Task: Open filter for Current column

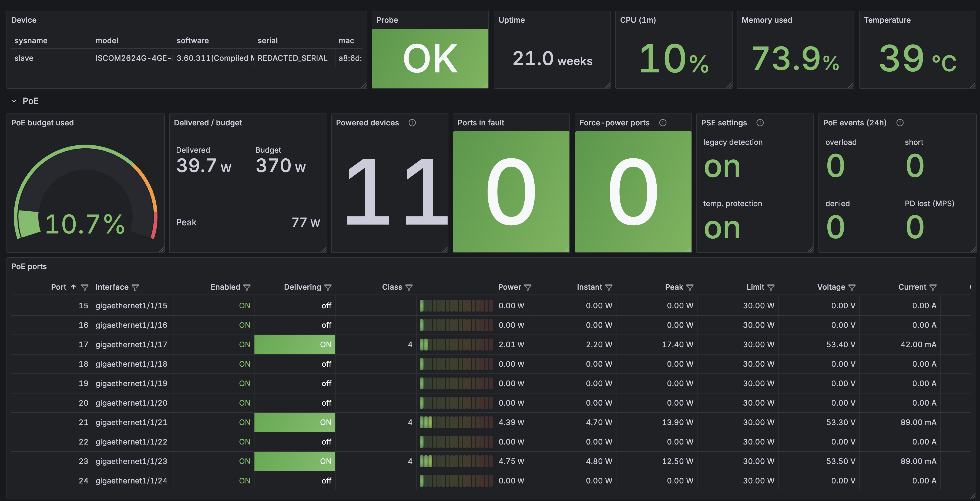Action: [x=933, y=287]
